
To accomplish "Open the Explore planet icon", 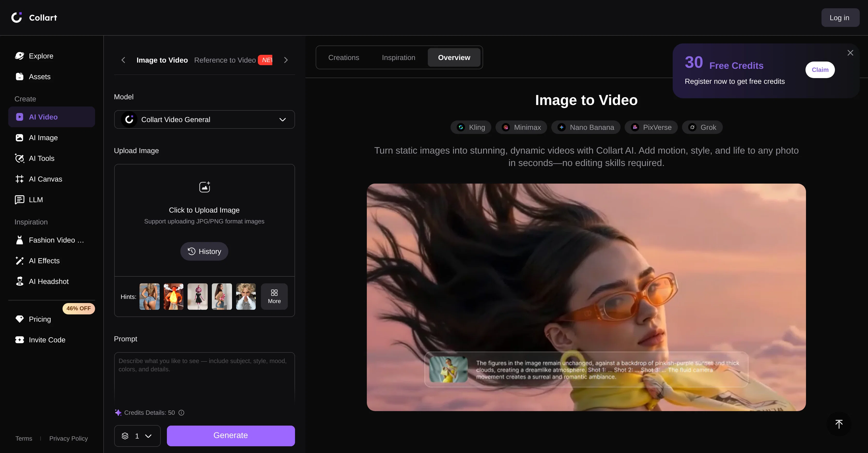I will point(20,56).
